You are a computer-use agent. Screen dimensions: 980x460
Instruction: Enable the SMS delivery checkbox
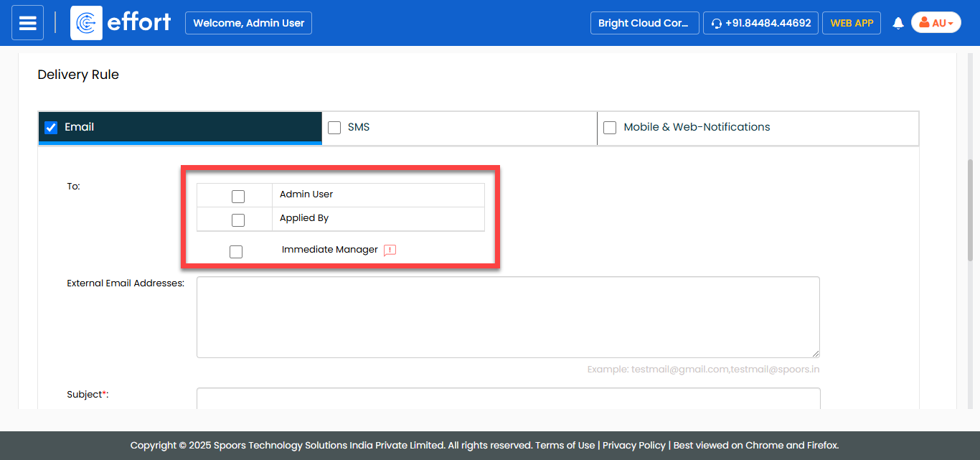coord(334,128)
